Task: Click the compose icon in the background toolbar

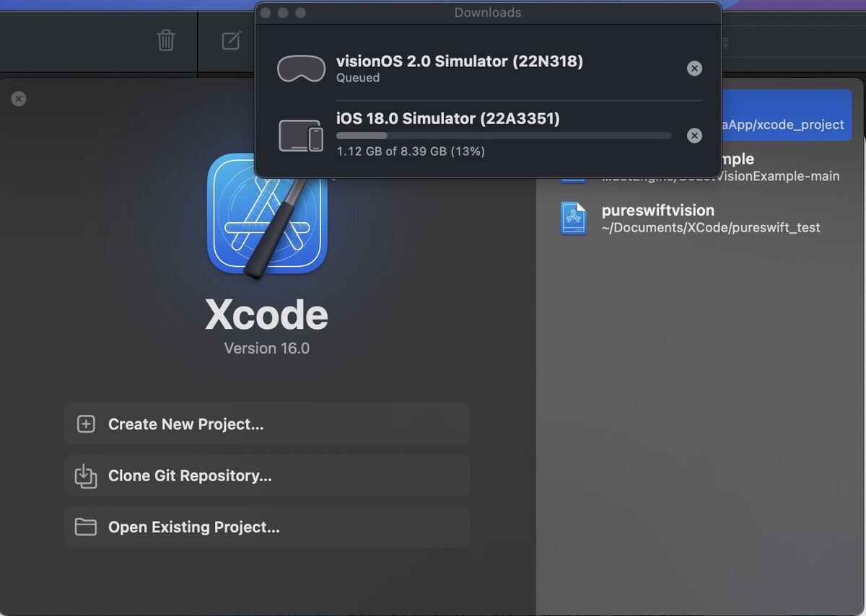Action: point(231,40)
